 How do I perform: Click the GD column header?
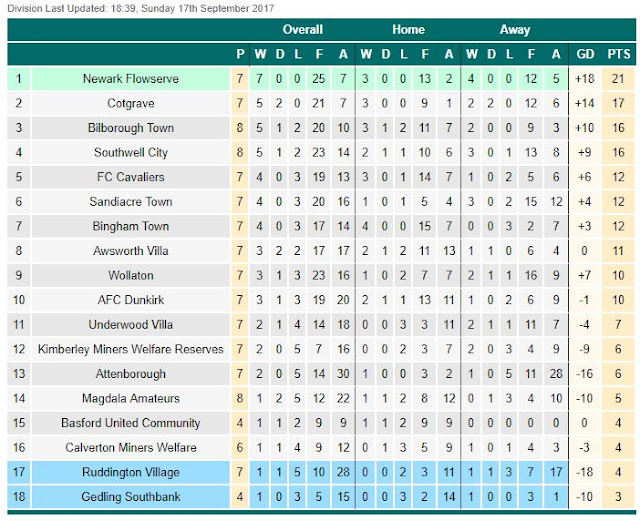click(586, 54)
